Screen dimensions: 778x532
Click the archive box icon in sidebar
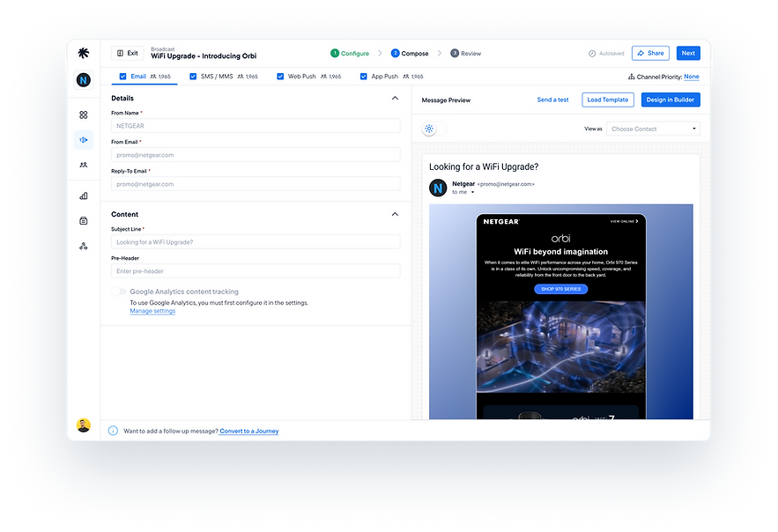coord(83,220)
